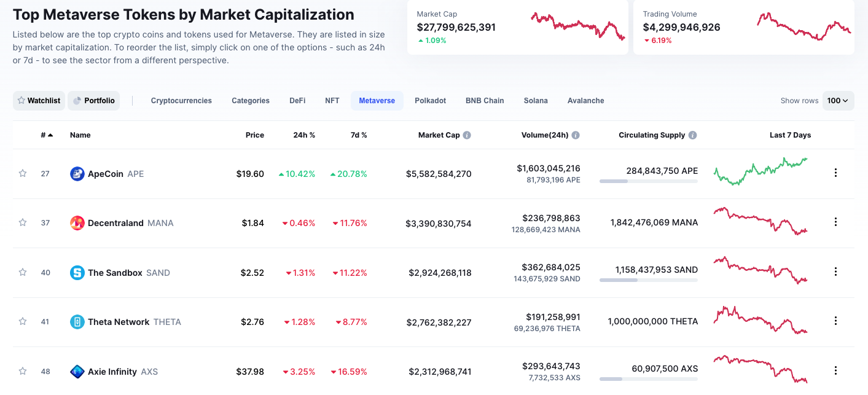The image size is (868, 395).
Task: Open the Show rows 100 dropdown
Action: coord(837,101)
